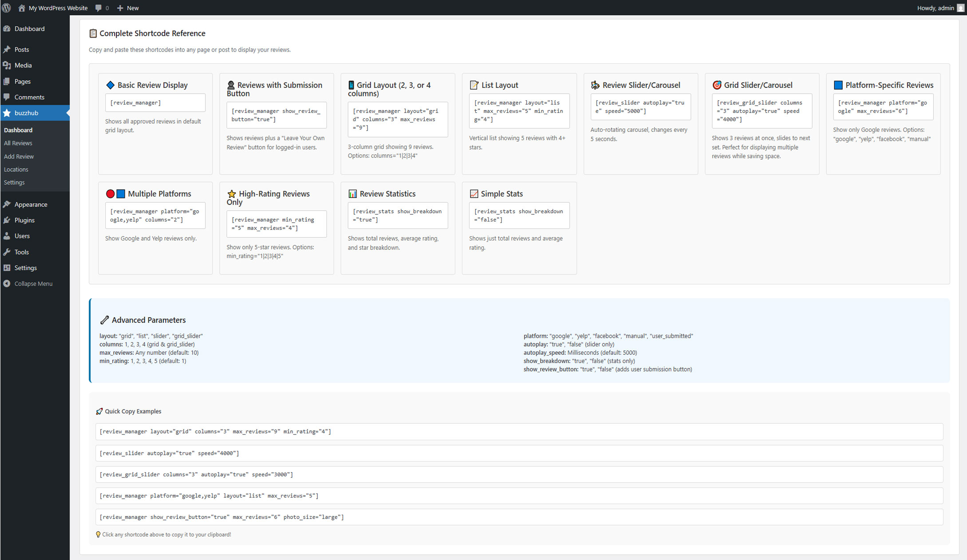967x560 pixels.
Task: Open Plugins from sidebar
Action: pyautogui.click(x=24, y=220)
